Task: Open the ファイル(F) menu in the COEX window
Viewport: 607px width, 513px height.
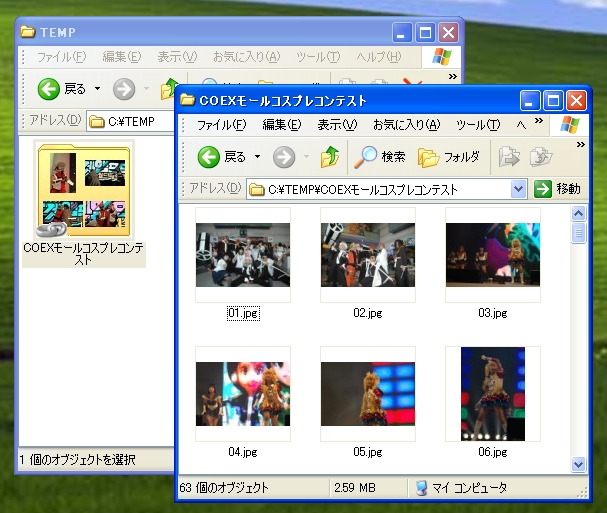Action: pyautogui.click(x=221, y=125)
